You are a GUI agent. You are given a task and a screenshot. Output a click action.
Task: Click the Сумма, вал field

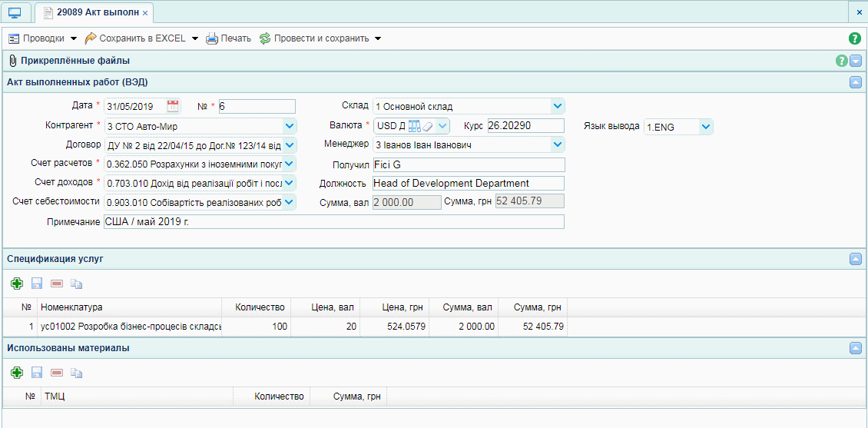click(407, 202)
